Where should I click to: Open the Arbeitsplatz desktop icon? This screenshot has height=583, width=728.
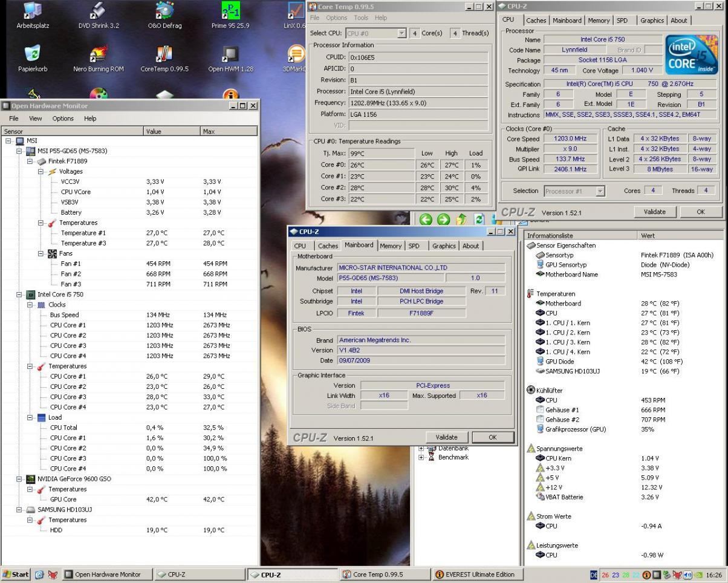[33, 16]
